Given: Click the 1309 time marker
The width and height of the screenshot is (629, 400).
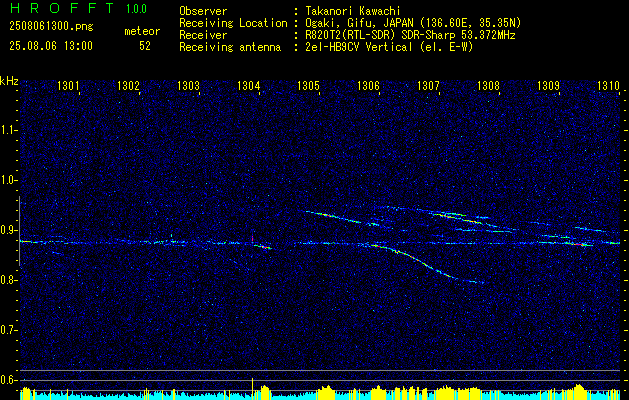Looking at the screenshot, I should tap(548, 85).
